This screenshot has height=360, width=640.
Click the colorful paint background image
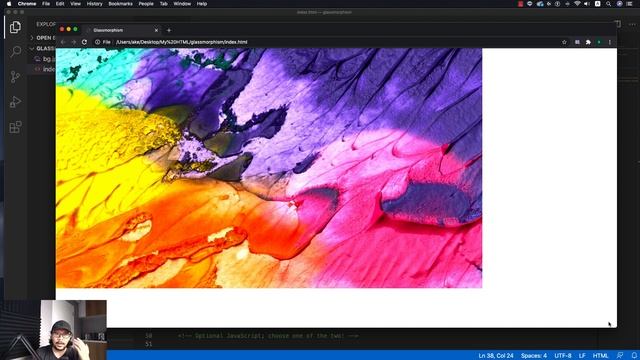tap(269, 168)
